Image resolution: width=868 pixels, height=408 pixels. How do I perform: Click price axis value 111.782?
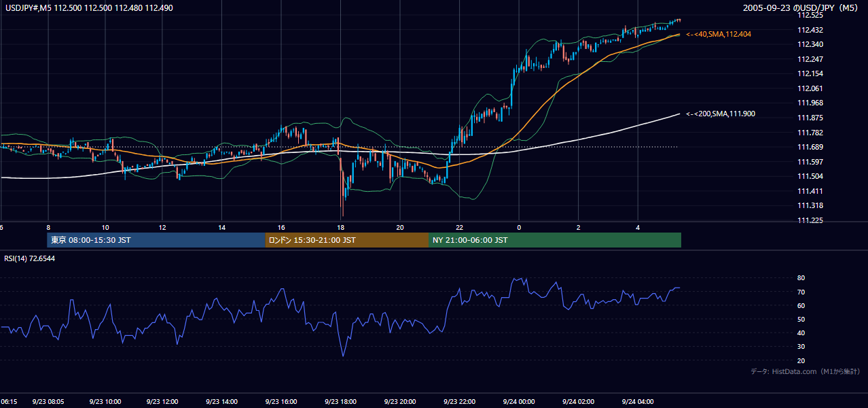click(x=810, y=133)
